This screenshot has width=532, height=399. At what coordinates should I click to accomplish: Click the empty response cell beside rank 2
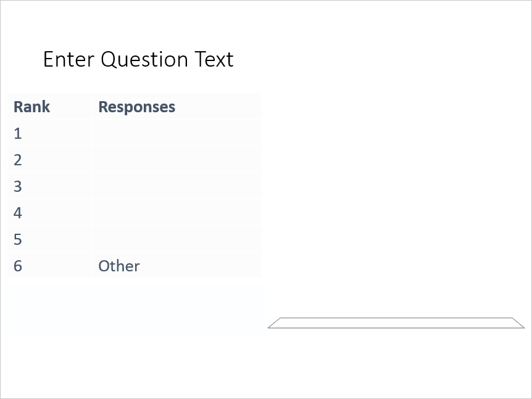coord(177,160)
